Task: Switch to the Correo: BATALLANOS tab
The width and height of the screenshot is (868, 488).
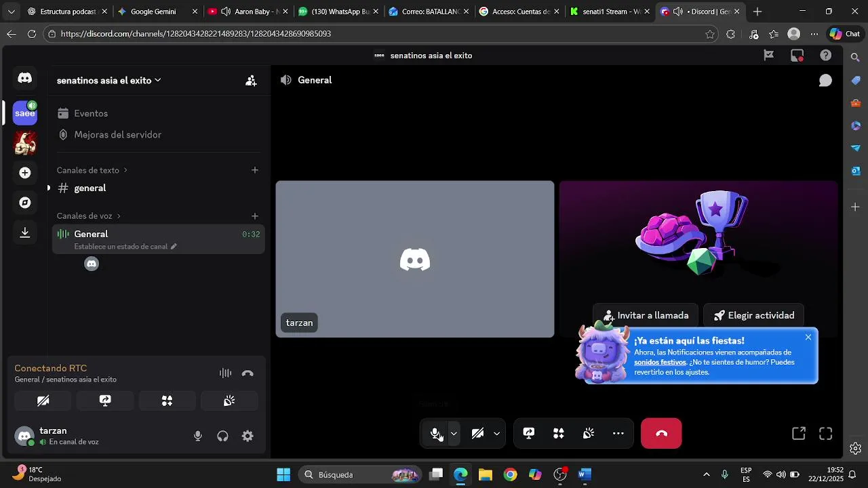Action: tap(428, 12)
